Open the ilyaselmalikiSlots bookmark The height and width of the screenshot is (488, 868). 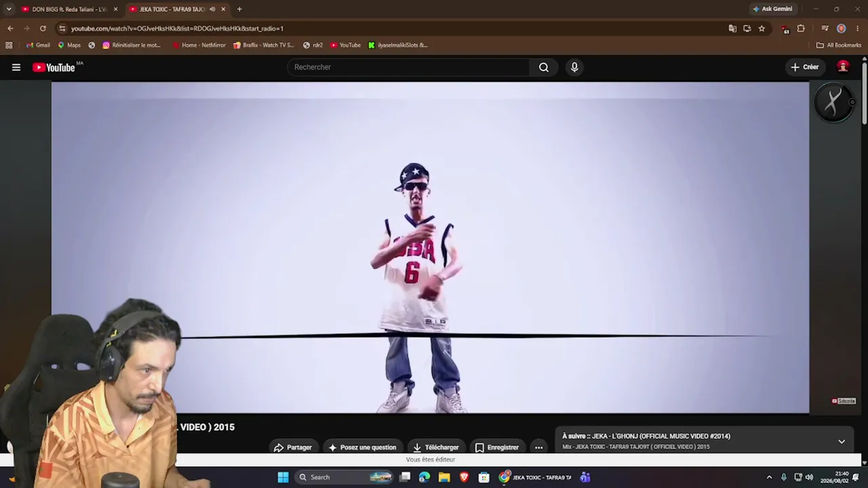[x=398, y=45]
